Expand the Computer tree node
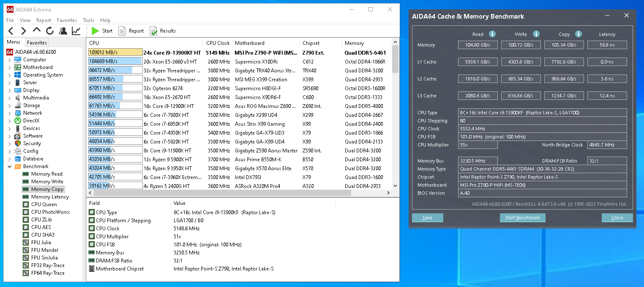Viewport: 644px width, 287px height. [x=10, y=60]
